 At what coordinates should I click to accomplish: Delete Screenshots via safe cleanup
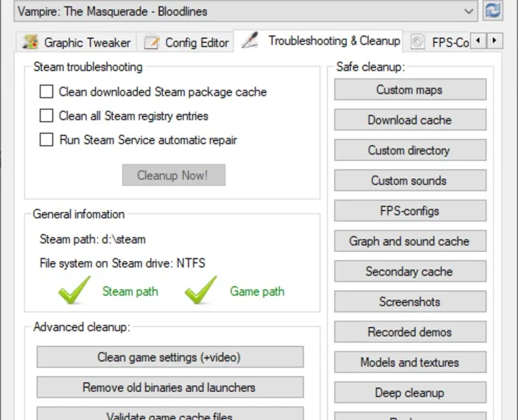point(410,302)
